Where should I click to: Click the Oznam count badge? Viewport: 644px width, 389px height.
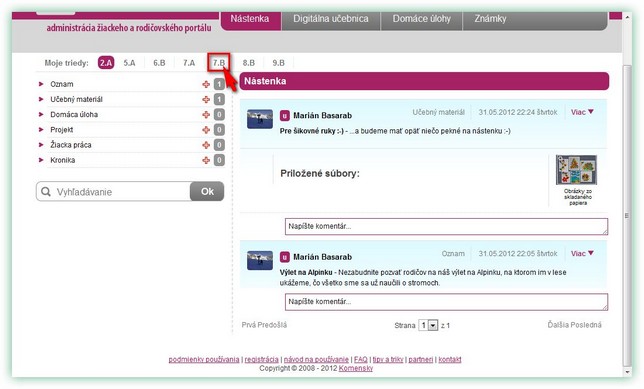coord(219,84)
